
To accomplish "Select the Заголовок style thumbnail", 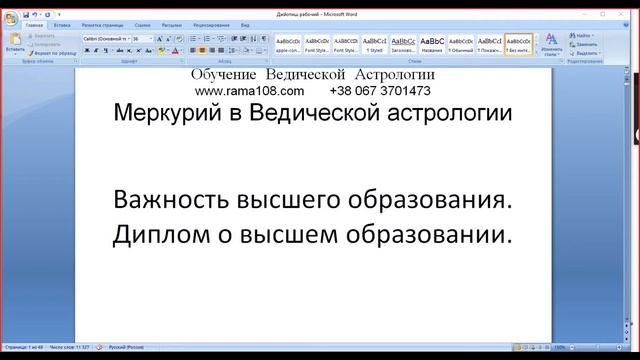I will 403,44.
